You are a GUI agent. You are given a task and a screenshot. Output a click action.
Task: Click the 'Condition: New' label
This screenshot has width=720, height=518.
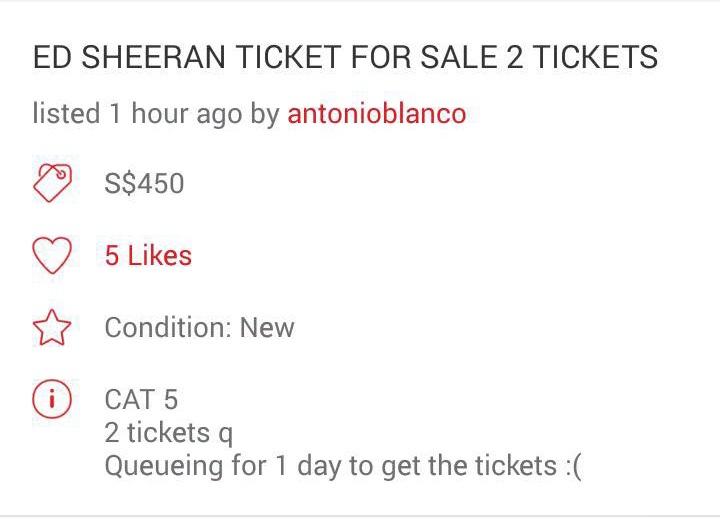[199, 328]
